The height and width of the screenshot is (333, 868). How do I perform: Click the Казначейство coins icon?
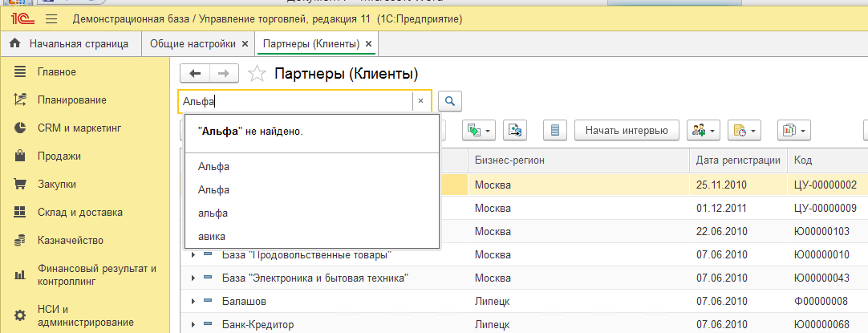point(20,241)
